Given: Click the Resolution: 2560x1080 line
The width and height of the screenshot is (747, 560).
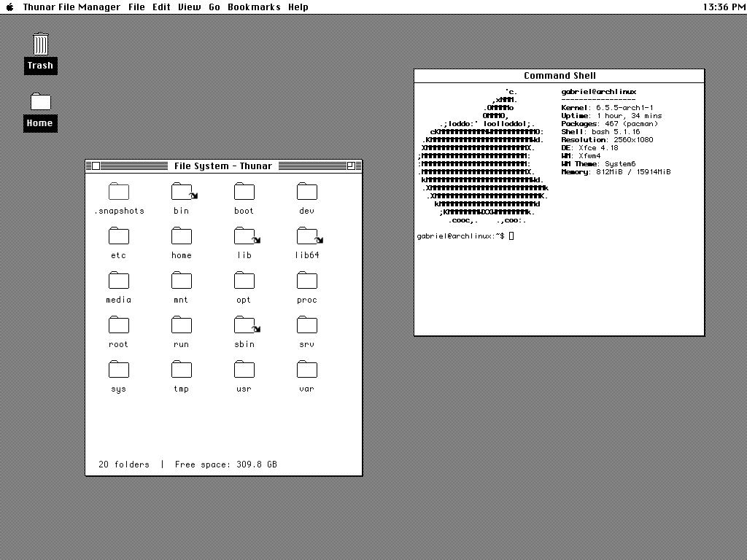Looking at the screenshot, I should [x=608, y=140].
